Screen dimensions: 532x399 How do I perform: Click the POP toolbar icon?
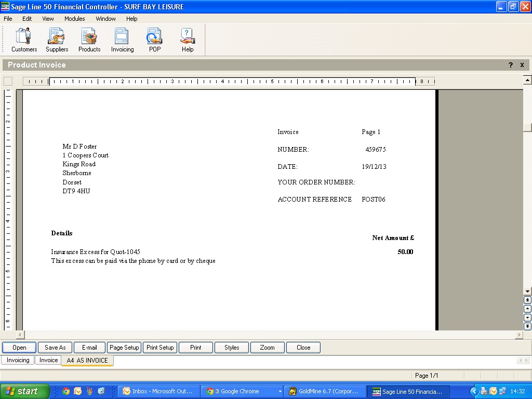tap(155, 40)
